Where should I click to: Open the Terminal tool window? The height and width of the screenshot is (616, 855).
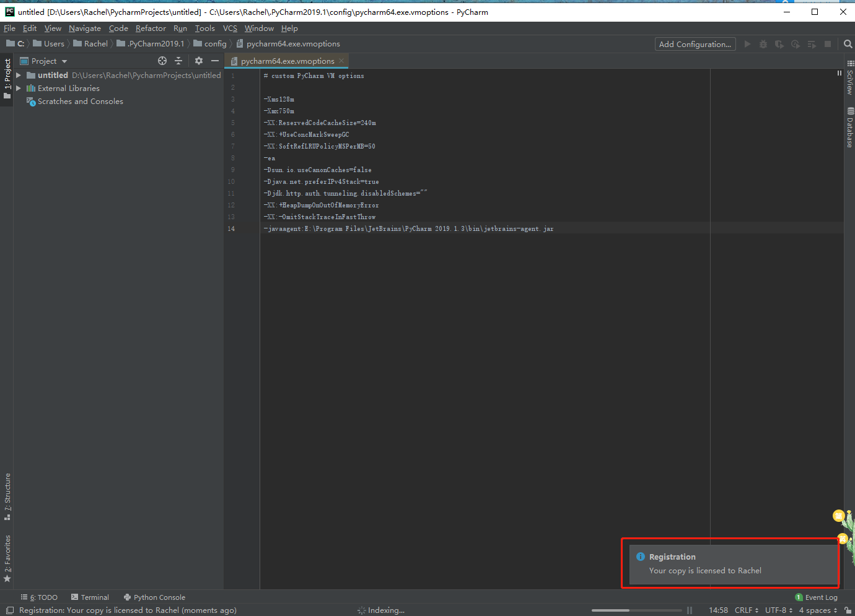tap(90, 597)
